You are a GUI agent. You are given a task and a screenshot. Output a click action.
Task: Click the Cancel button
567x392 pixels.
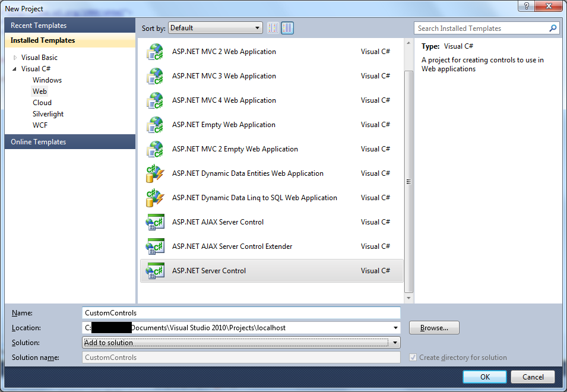coord(533,377)
